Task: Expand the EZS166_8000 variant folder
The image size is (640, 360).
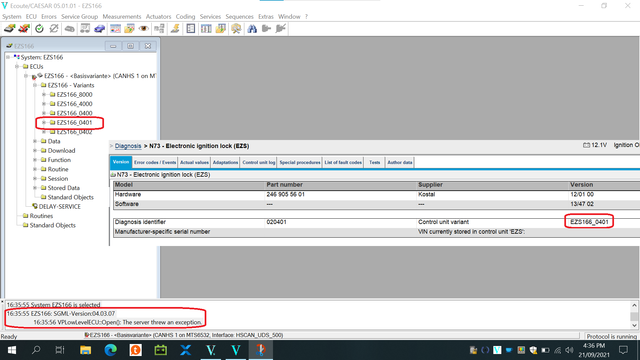Action: tap(44, 94)
